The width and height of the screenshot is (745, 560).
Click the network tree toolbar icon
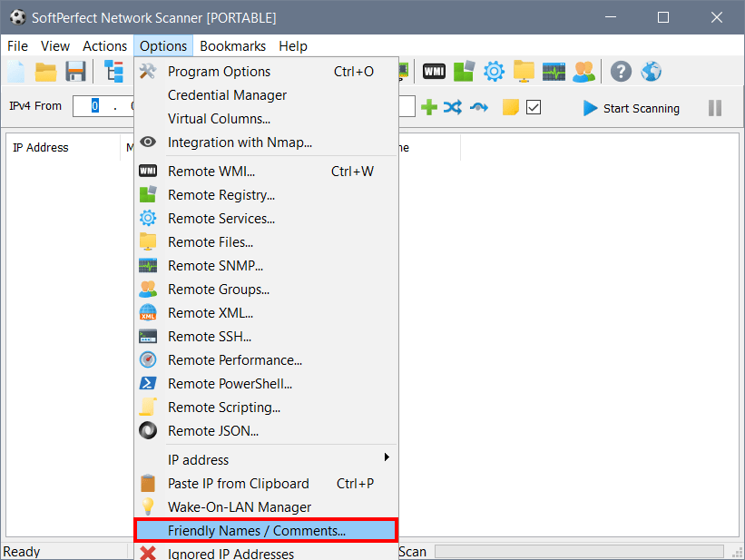[114, 72]
